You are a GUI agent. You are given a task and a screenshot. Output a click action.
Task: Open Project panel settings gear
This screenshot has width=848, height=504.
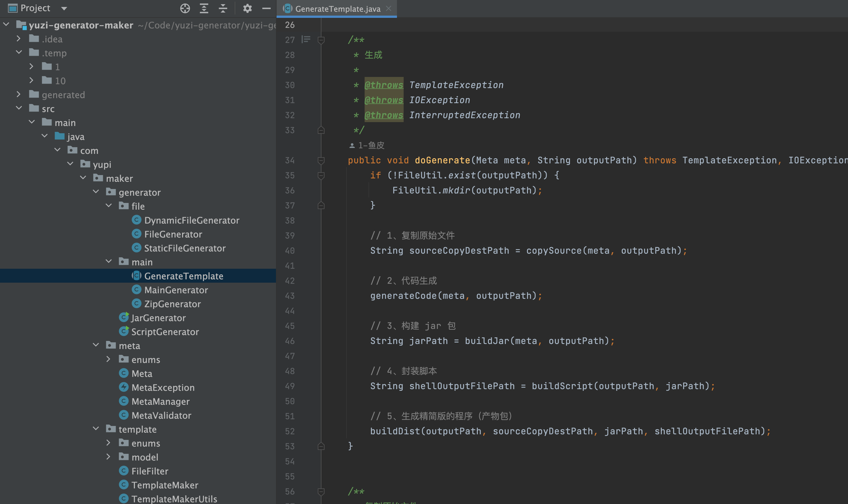(x=247, y=8)
